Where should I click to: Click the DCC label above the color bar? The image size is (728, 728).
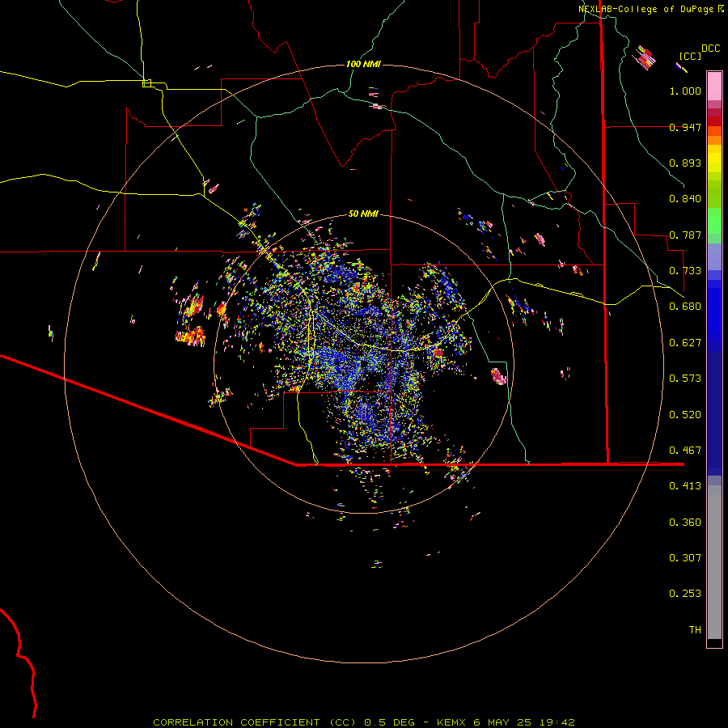(710, 49)
